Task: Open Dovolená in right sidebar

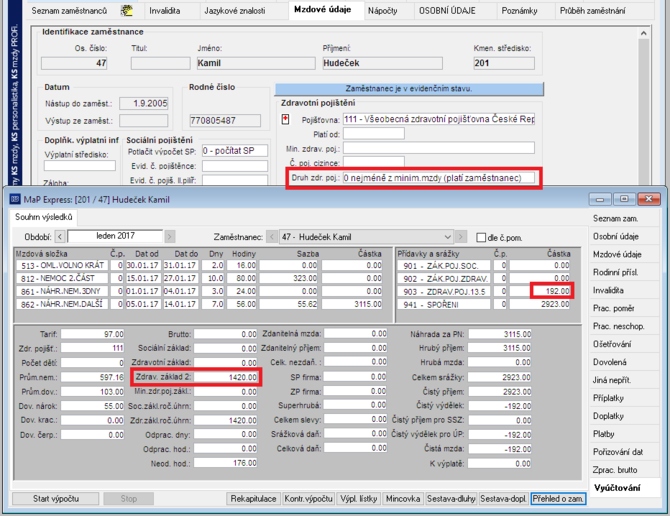Action: (624, 362)
